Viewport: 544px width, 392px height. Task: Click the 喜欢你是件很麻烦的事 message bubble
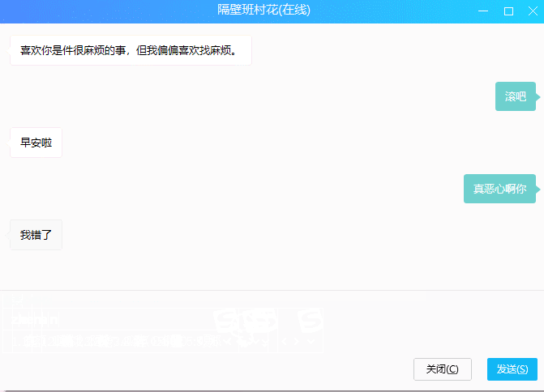131,50
